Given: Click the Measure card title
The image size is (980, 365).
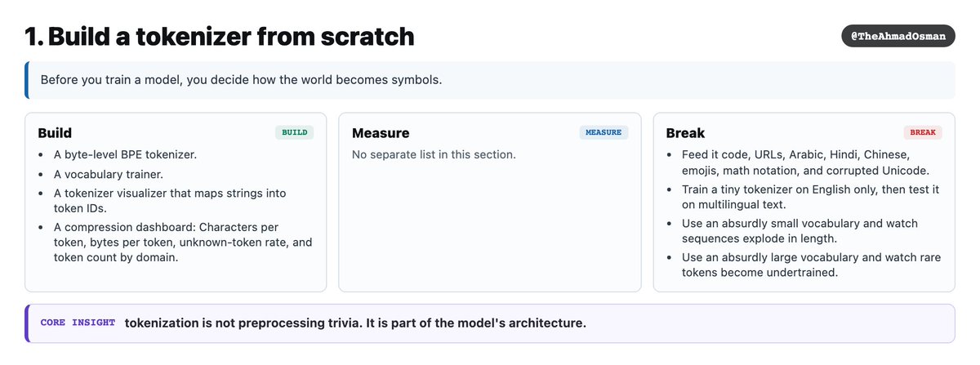Looking at the screenshot, I should [x=381, y=133].
